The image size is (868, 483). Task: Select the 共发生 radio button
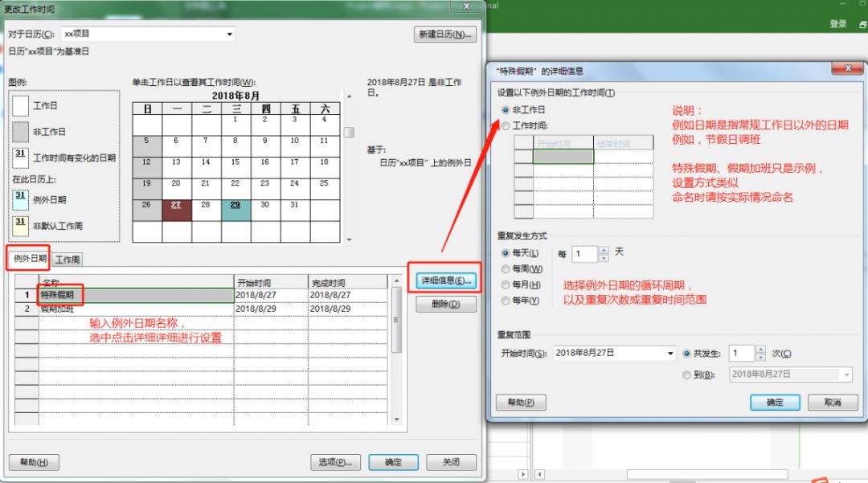686,354
